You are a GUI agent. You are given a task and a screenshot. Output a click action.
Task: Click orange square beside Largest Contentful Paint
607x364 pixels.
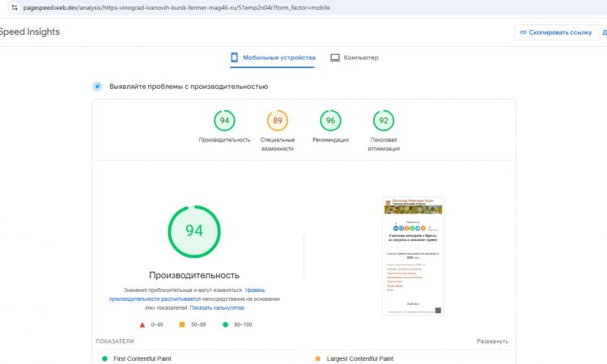(x=318, y=359)
